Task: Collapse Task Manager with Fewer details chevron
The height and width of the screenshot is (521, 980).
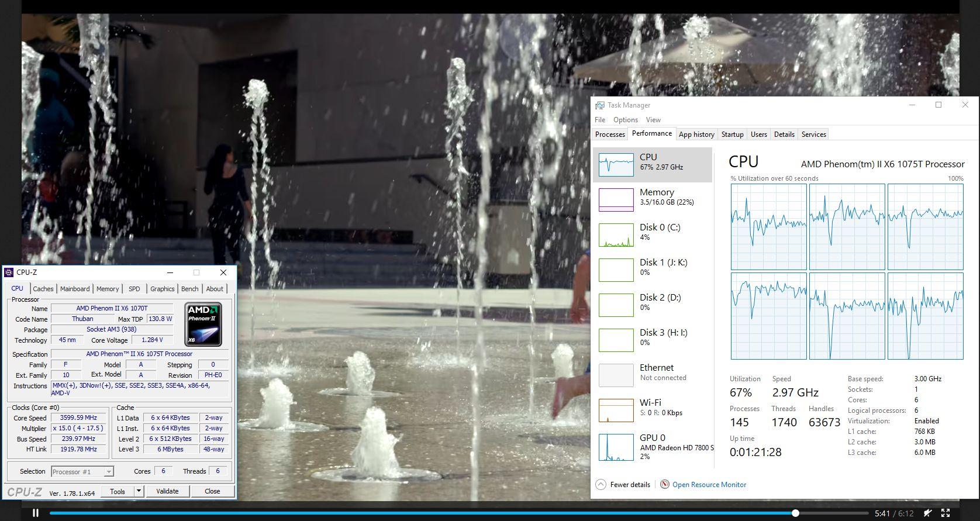Action: [601, 484]
